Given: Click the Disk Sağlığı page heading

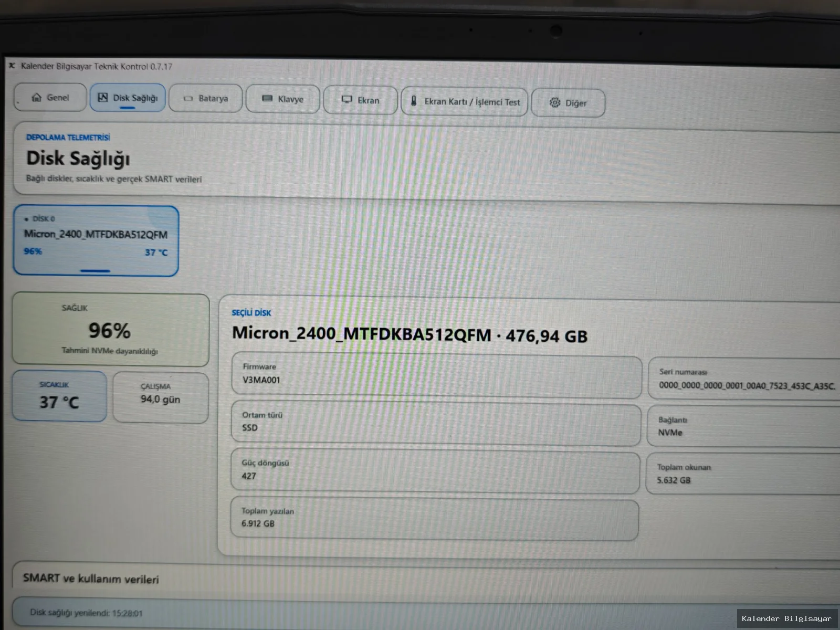Looking at the screenshot, I should [78, 159].
